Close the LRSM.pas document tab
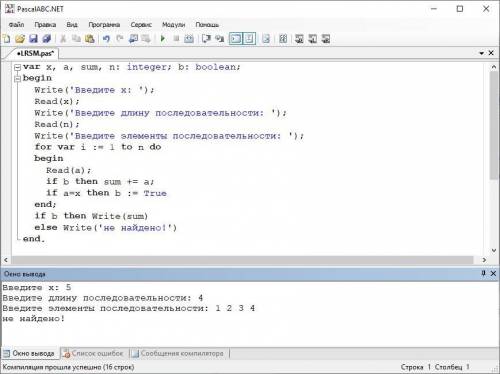The width and height of the screenshot is (500, 374). coord(491,53)
